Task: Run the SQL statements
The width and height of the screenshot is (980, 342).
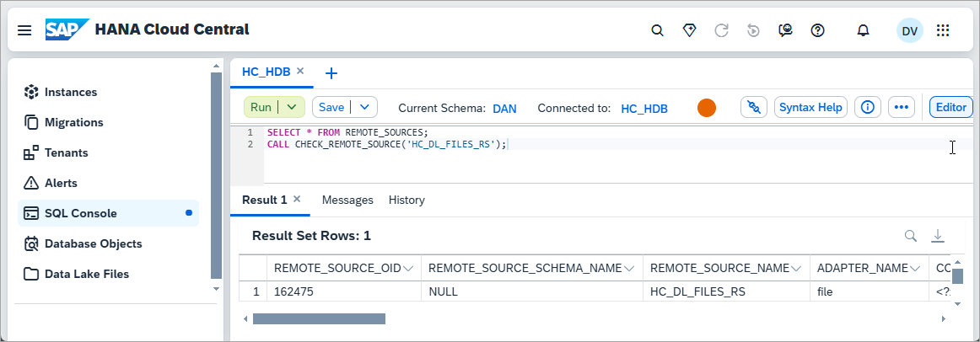Action: [261, 107]
